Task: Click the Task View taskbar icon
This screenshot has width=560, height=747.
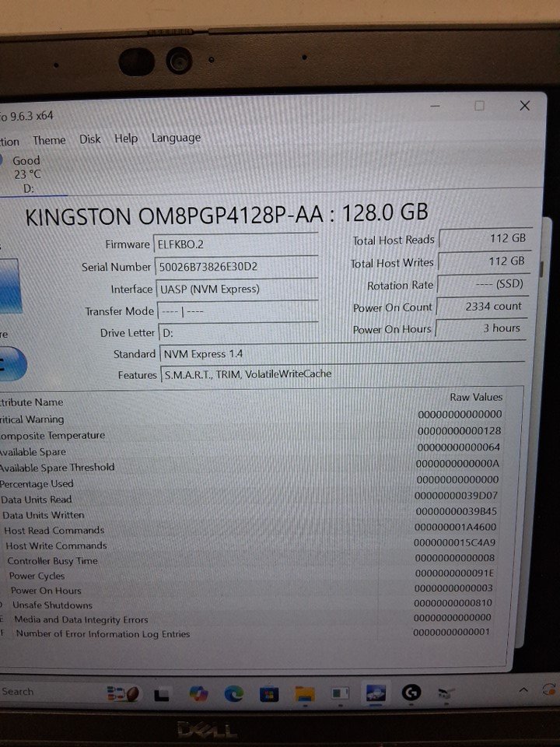Action: 163,693
